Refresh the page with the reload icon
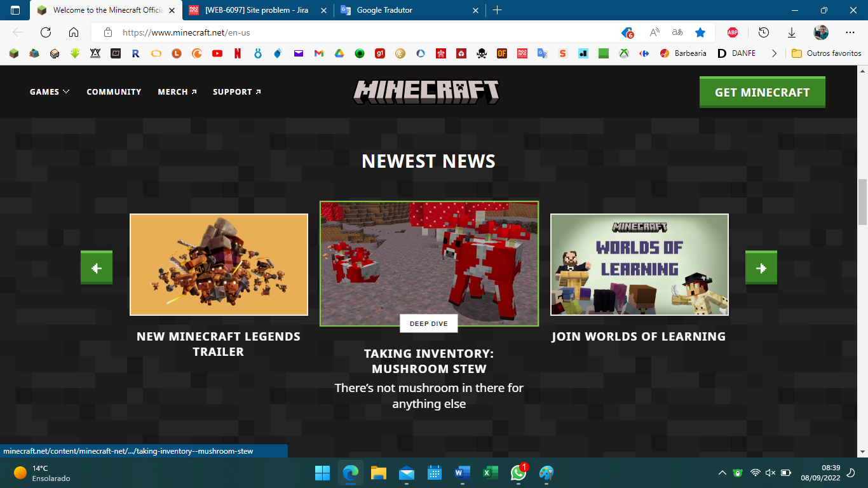 (46, 32)
